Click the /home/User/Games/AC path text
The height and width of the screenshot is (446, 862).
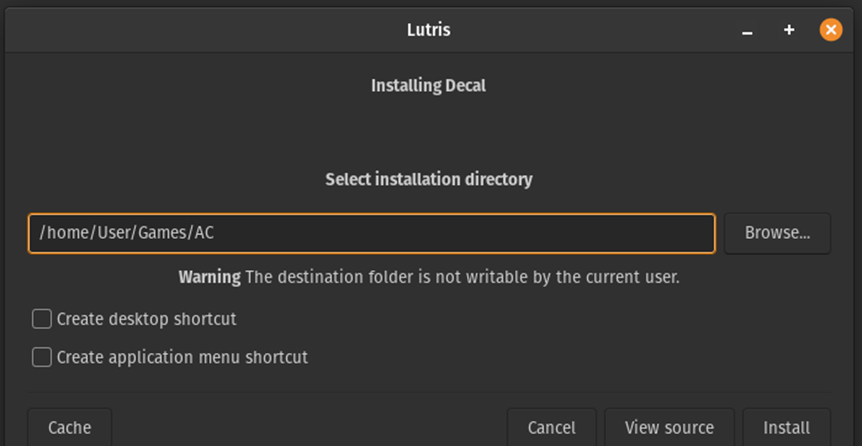click(126, 233)
